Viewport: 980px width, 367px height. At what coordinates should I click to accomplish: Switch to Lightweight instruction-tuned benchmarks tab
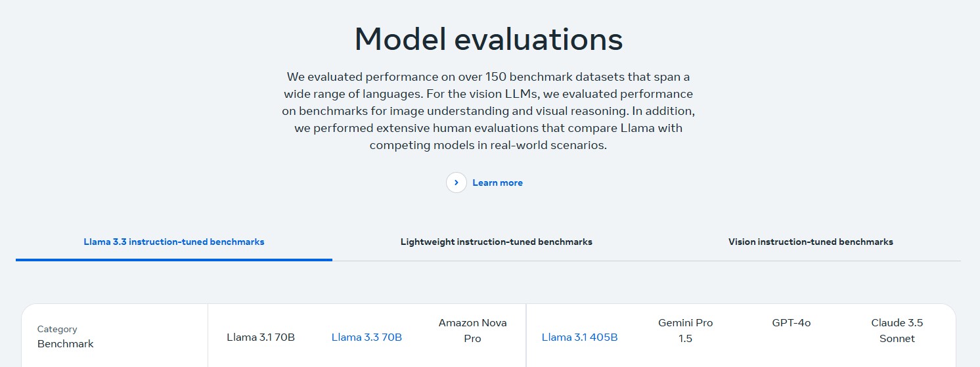[x=497, y=242]
